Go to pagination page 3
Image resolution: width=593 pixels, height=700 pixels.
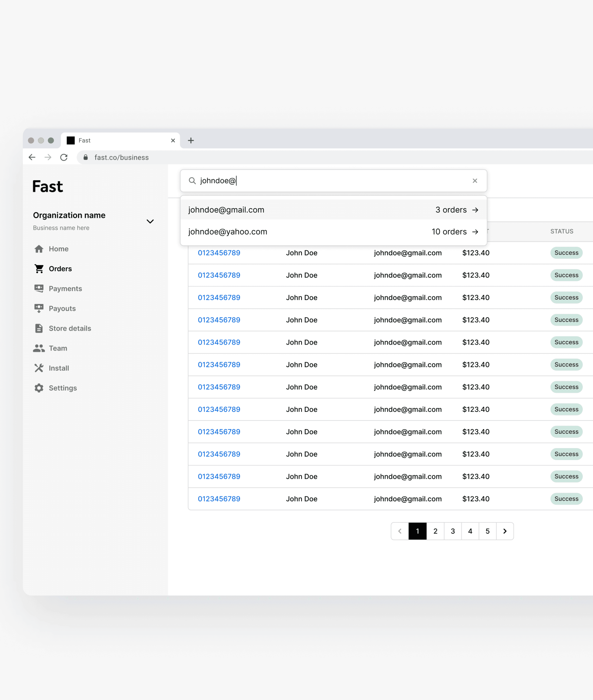click(452, 531)
